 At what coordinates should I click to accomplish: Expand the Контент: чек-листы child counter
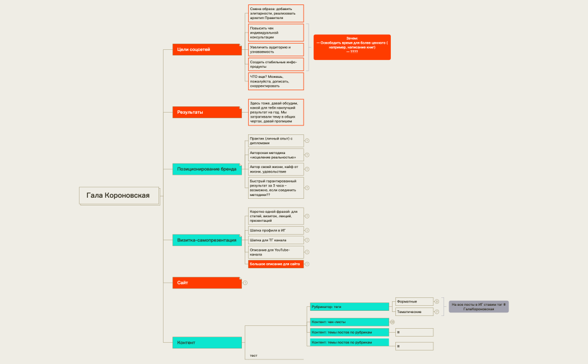pos(393,322)
